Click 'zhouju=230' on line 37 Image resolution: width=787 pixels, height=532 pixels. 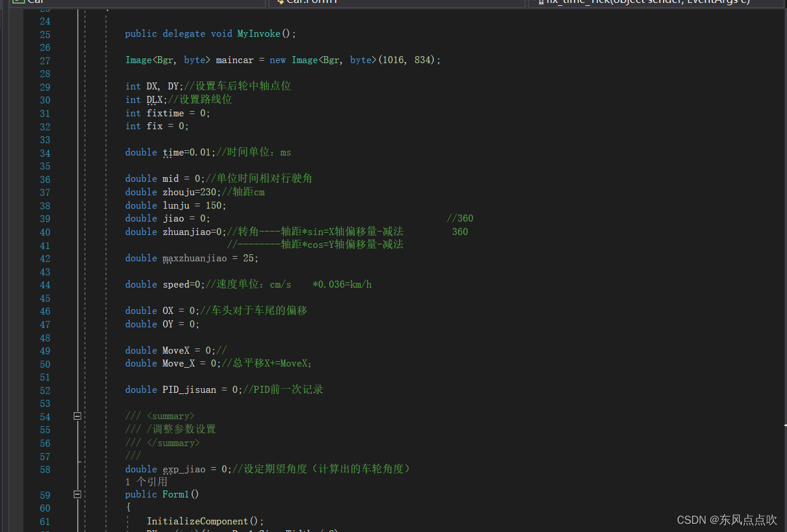pyautogui.click(x=189, y=192)
